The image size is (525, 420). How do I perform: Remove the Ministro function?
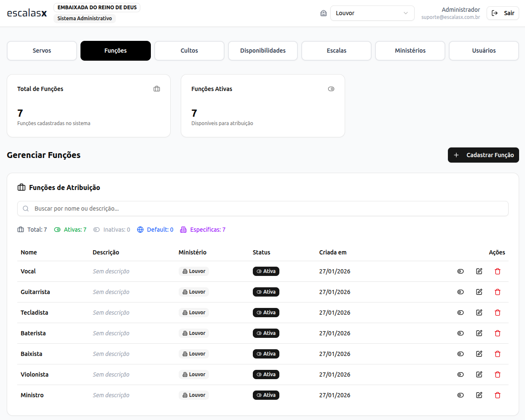coord(497,395)
